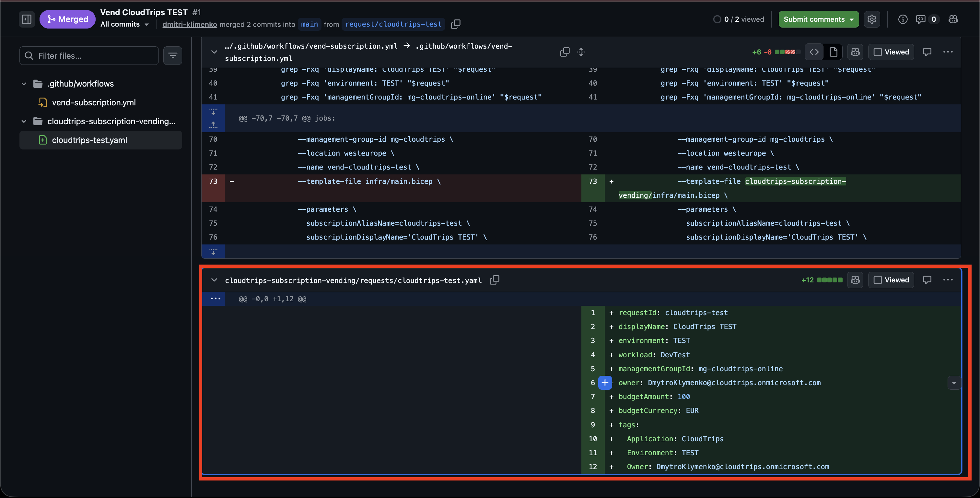The width and height of the screenshot is (980, 498).
Task: Open diff view settings gear
Action: click(x=872, y=19)
